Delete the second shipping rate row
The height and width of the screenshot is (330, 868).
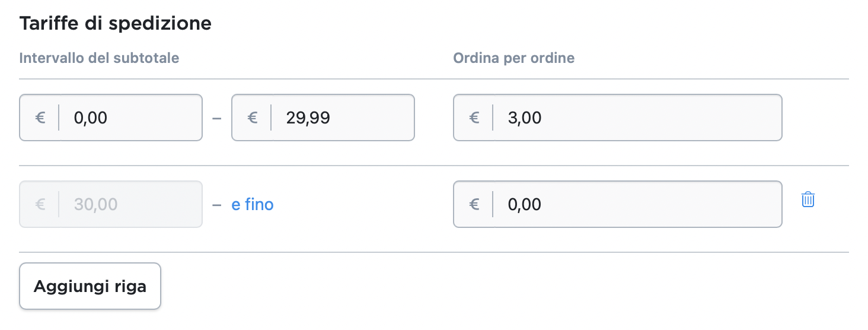coord(808,199)
